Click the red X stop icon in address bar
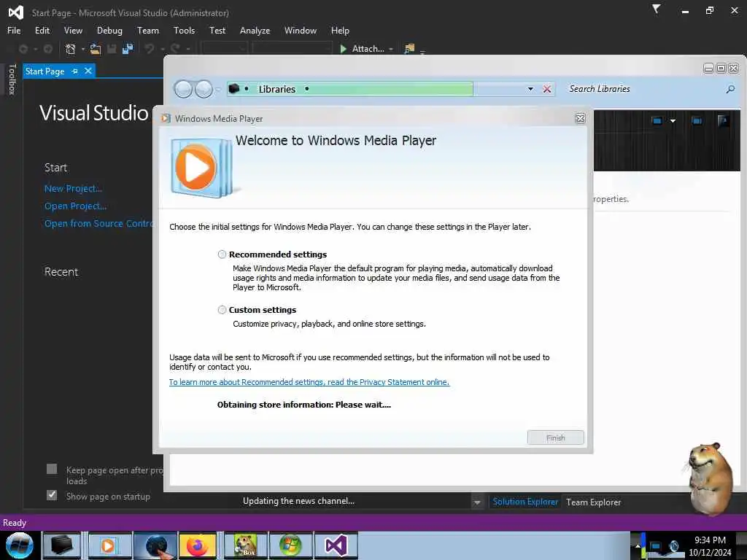The height and width of the screenshot is (560, 747). tap(547, 89)
